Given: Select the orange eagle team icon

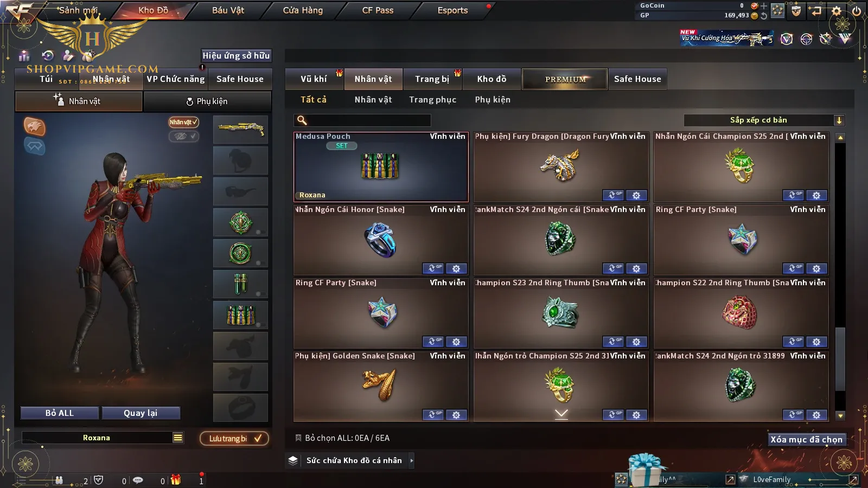Looking at the screenshot, I should [x=34, y=126].
